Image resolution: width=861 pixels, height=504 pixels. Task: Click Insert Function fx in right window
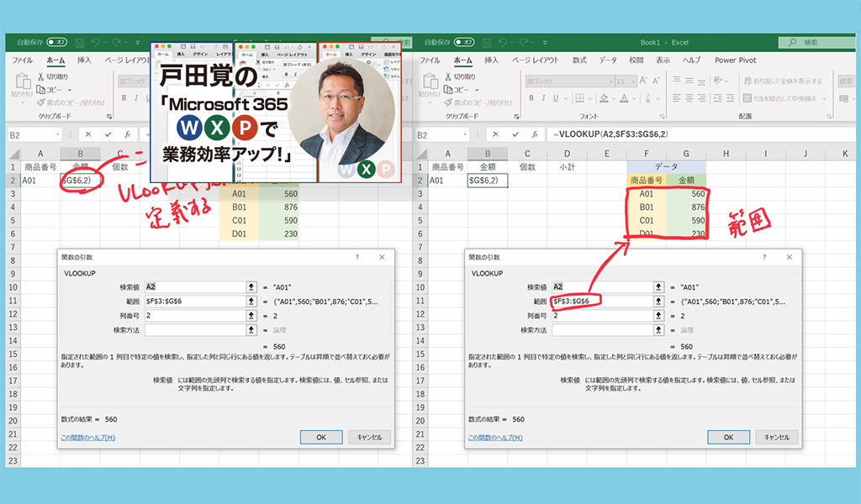pyautogui.click(x=534, y=134)
